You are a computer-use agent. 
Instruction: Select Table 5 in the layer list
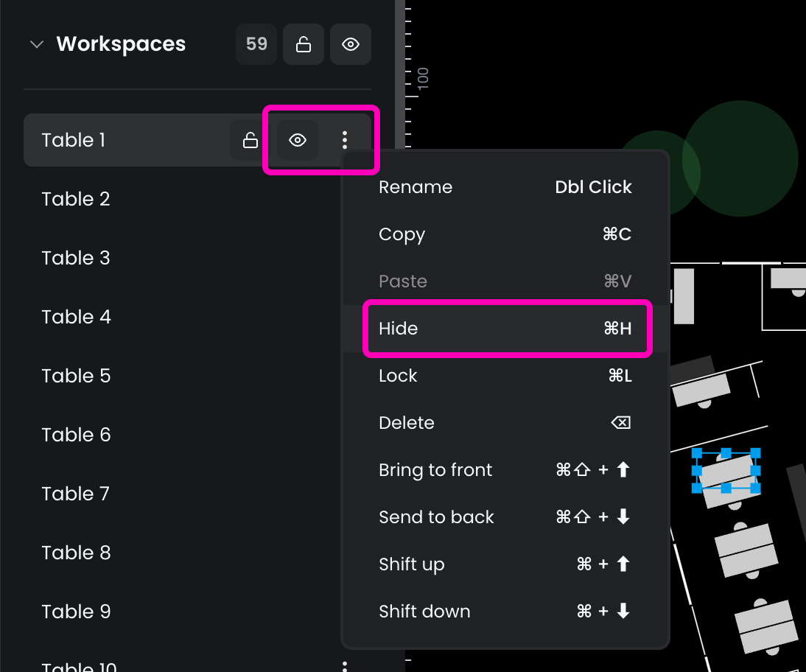coord(77,376)
